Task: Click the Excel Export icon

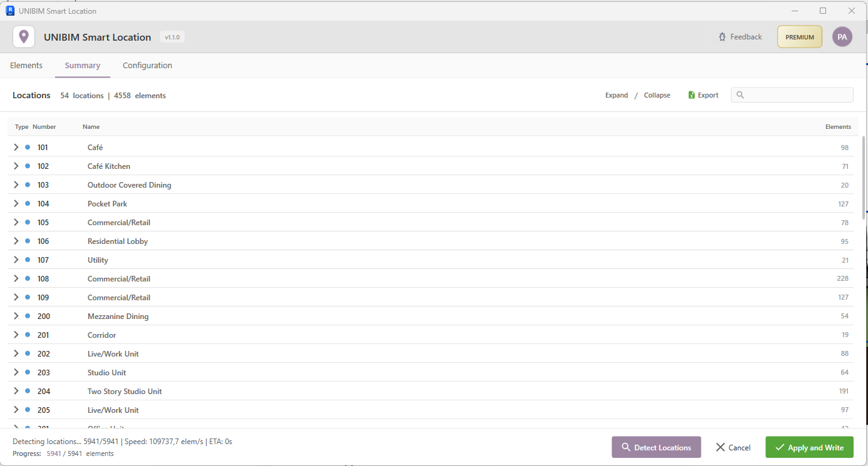Action: (692, 94)
